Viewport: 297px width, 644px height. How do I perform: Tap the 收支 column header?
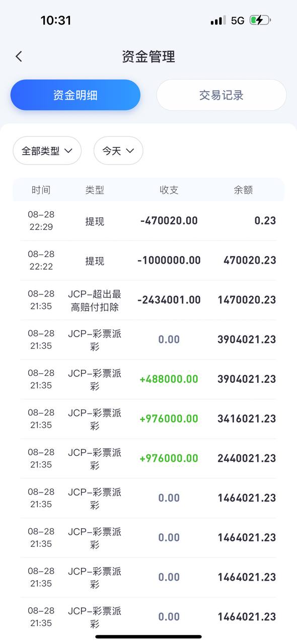[168, 190]
